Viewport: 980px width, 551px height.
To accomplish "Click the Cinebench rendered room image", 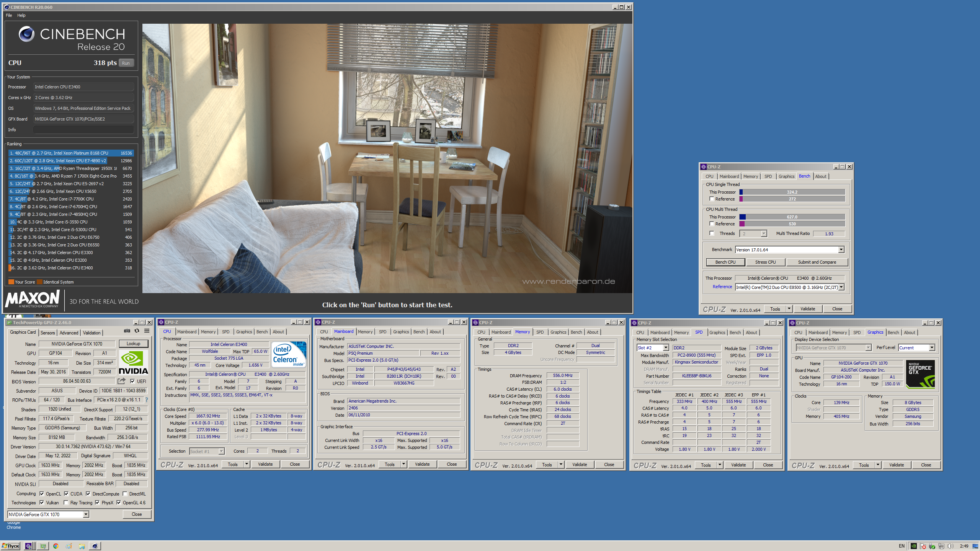I will 387,158.
